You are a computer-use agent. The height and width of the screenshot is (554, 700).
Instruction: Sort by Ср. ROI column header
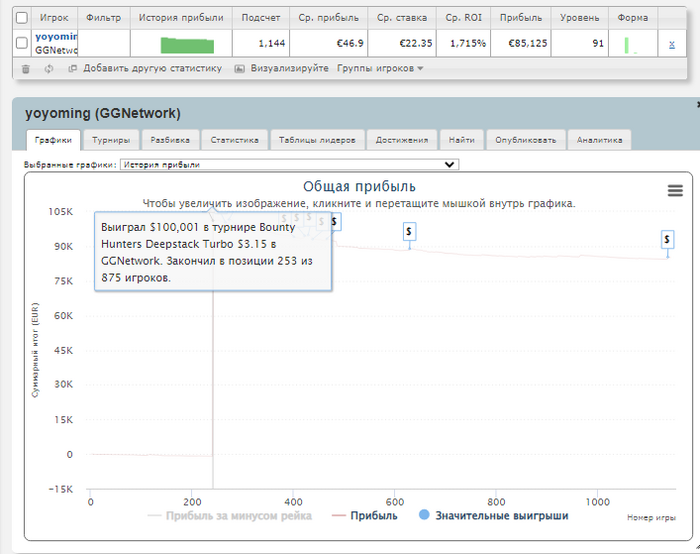tap(463, 18)
